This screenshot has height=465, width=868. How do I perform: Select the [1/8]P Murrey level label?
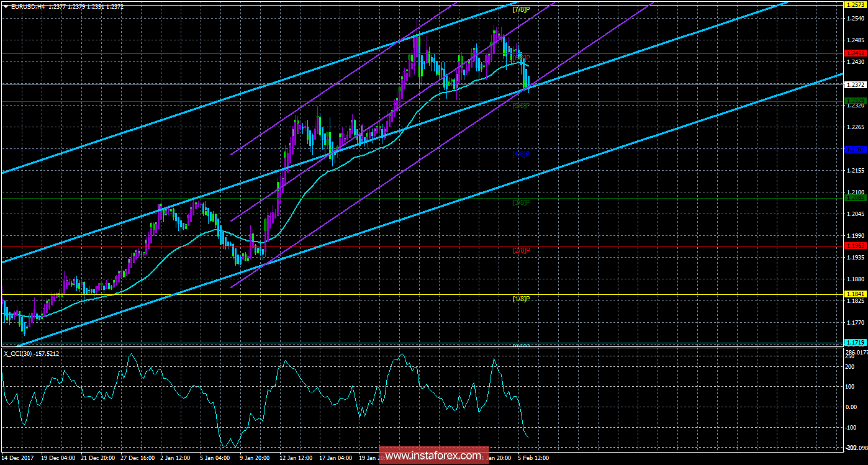[521, 299]
